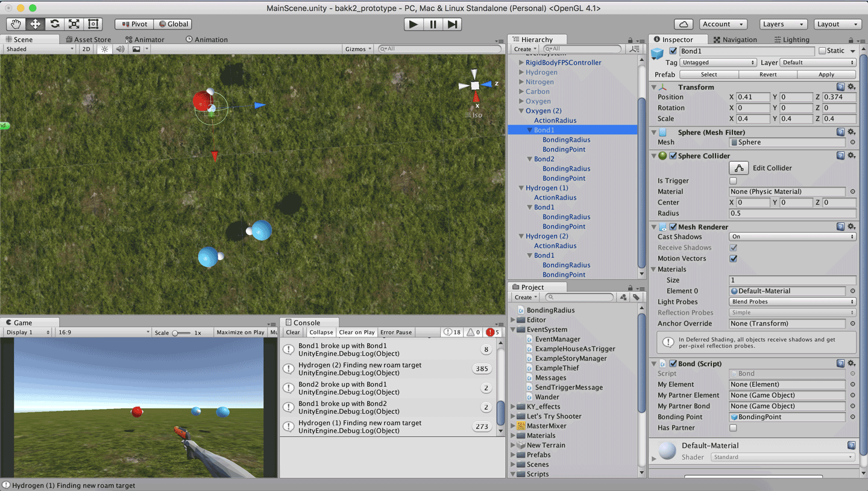Open the Account dropdown
Image resolution: width=868 pixels, height=491 pixels.
point(723,24)
